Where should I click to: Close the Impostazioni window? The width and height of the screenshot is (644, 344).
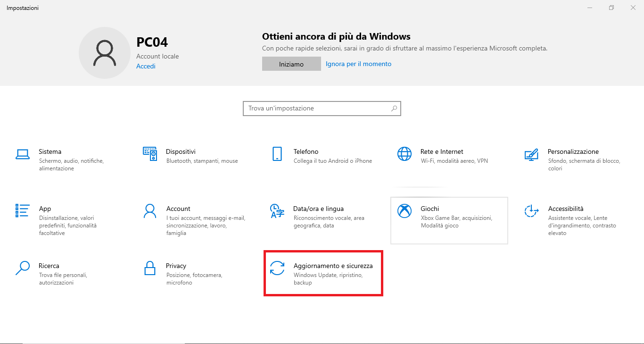[633, 8]
